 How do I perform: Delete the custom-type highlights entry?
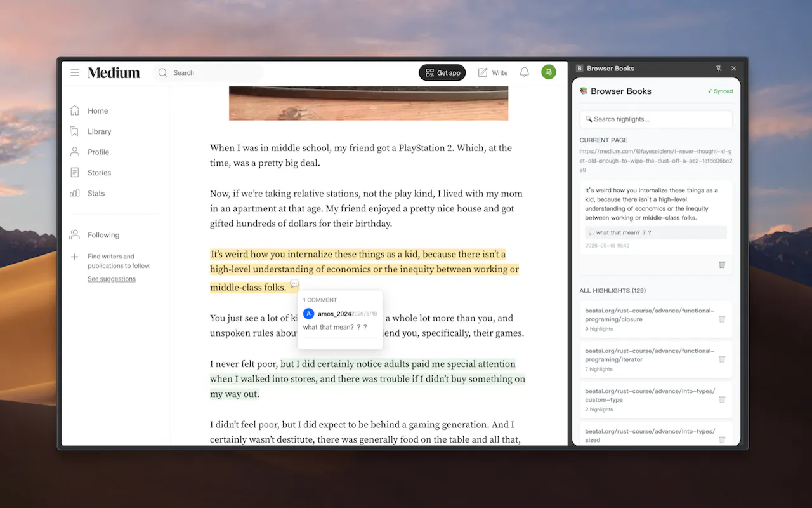722,399
